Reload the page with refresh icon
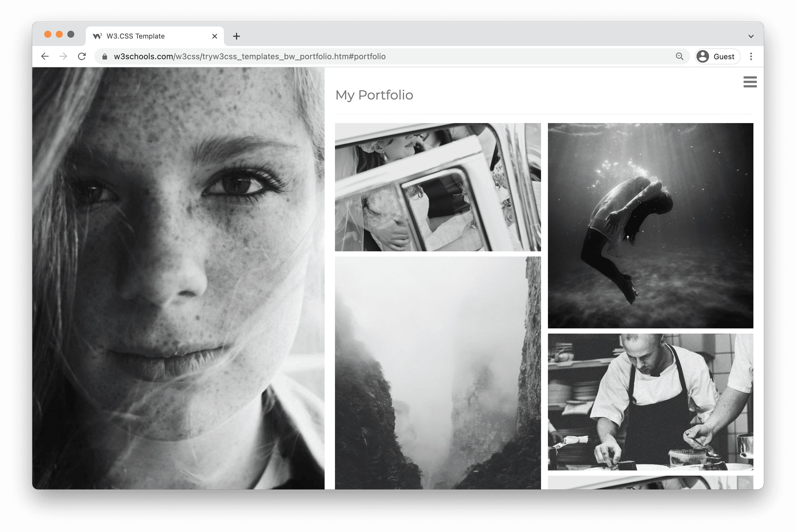This screenshot has height=532, width=796. pos(82,56)
